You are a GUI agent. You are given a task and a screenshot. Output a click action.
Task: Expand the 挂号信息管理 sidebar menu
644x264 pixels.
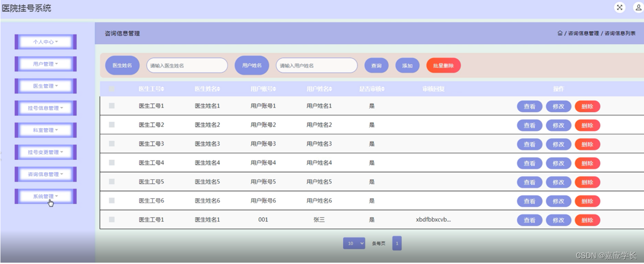(x=45, y=108)
